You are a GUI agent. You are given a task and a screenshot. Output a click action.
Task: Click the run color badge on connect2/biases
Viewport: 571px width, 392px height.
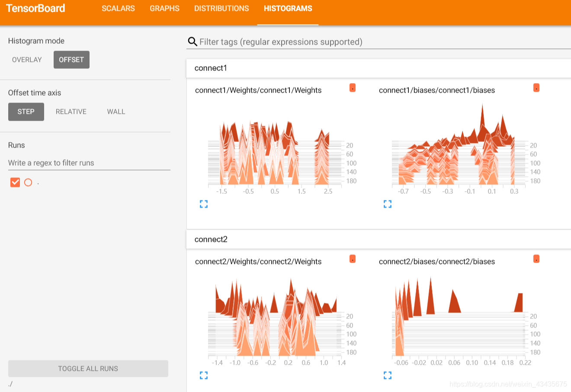coord(536,259)
